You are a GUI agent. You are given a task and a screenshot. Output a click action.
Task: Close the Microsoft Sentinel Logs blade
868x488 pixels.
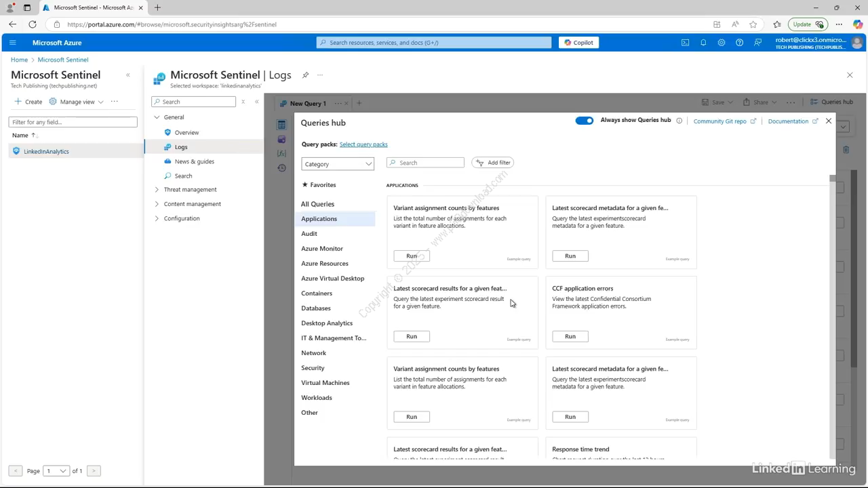tap(850, 75)
